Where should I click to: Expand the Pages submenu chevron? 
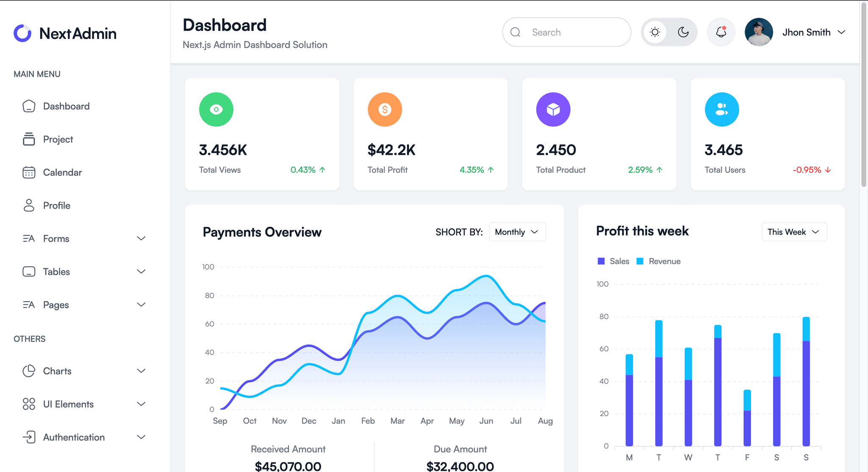click(141, 304)
